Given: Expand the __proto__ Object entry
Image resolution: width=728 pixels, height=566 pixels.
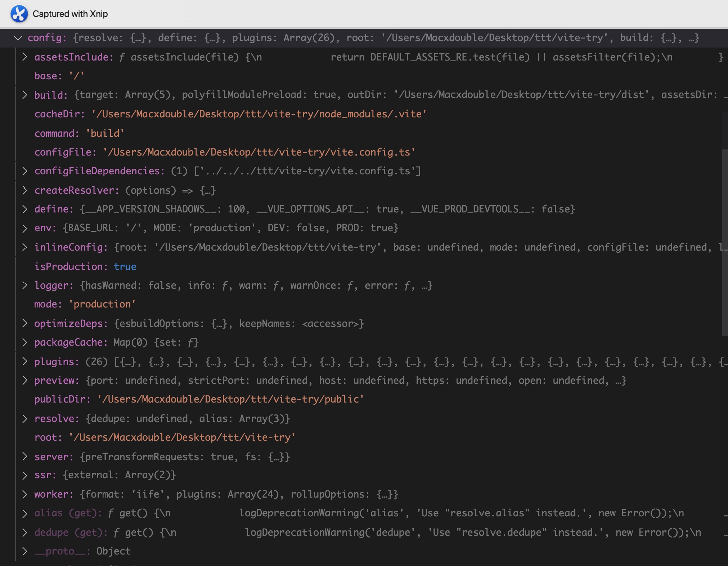Looking at the screenshot, I should 24,551.
